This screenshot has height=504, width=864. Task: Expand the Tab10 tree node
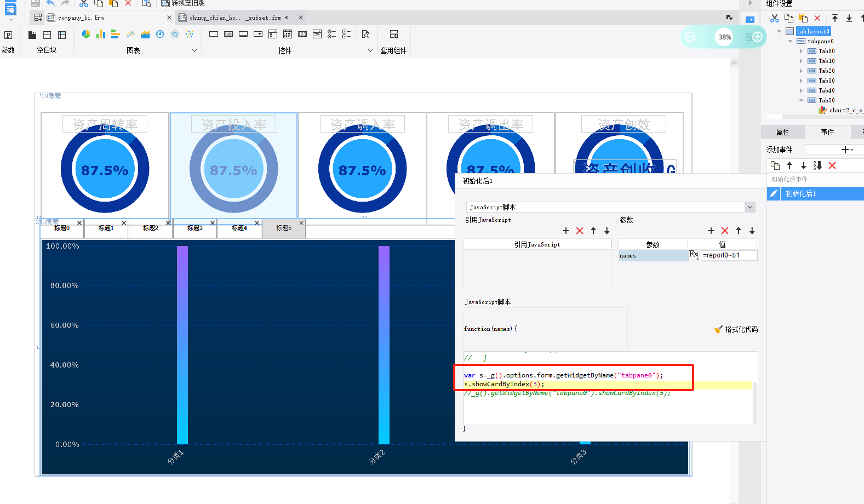click(801, 61)
